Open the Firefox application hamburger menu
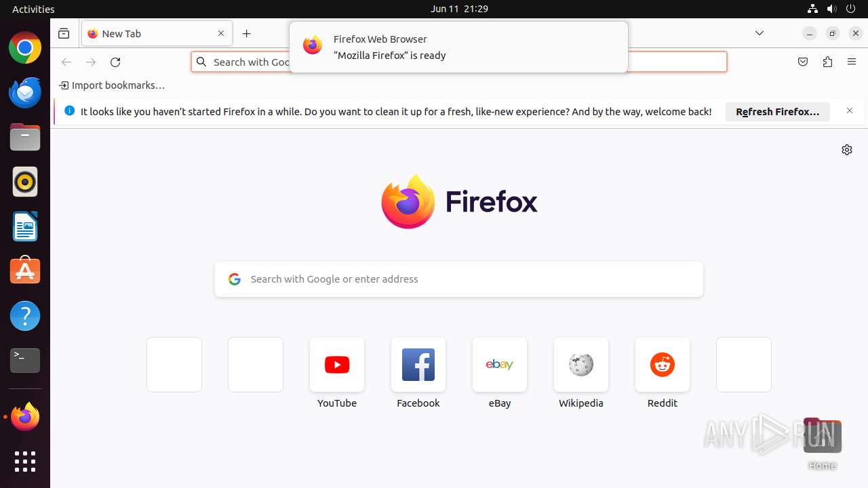This screenshot has width=868, height=488. (x=852, y=62)
